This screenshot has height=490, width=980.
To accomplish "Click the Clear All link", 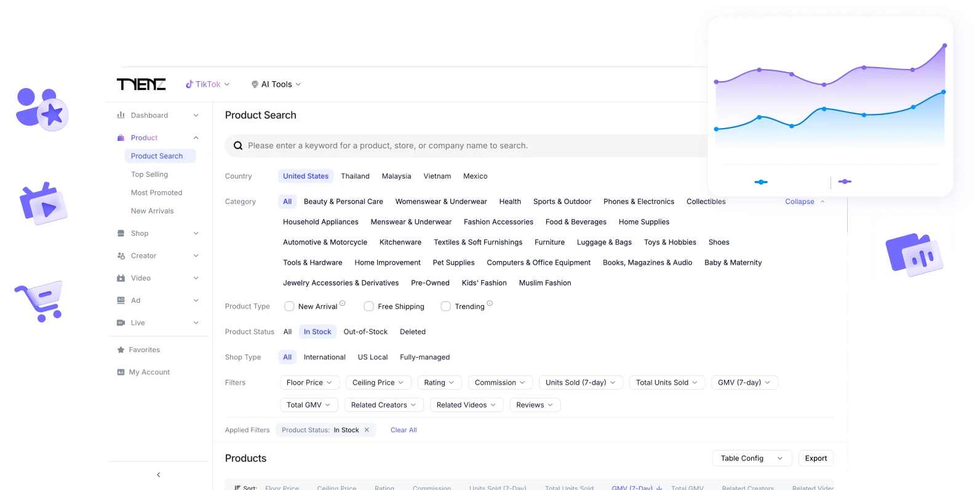I will (404, 430).
